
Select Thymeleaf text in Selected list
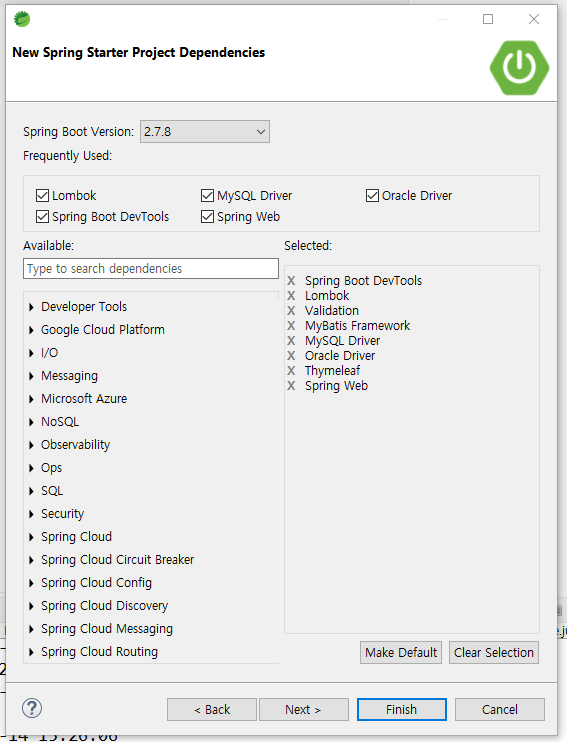click(332, 371)
